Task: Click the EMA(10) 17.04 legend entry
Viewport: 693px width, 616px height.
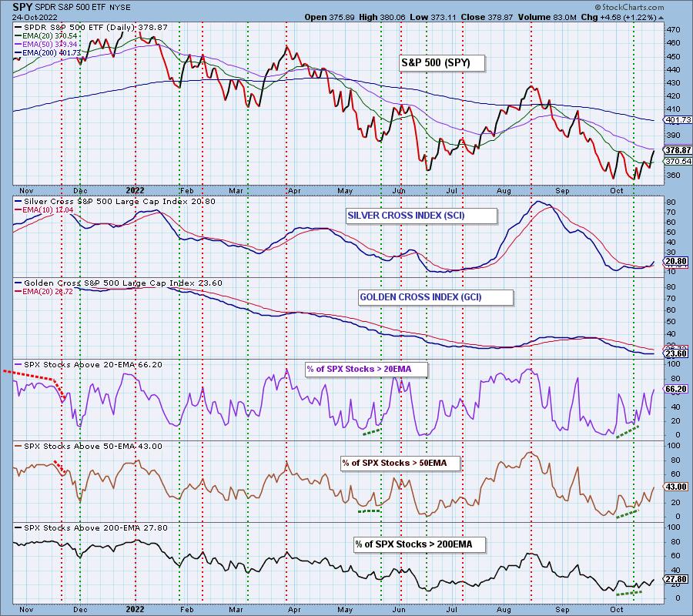Action: pos(44,210)
